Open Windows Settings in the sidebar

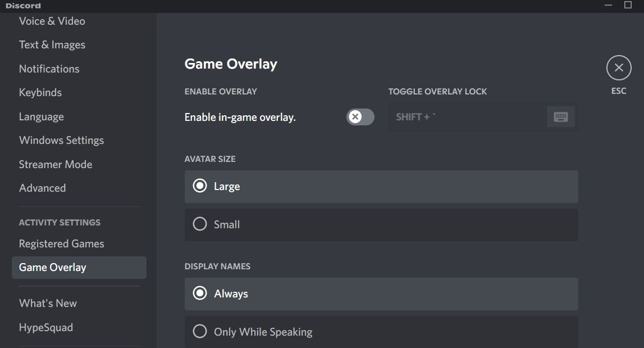[x=61, y=139]
